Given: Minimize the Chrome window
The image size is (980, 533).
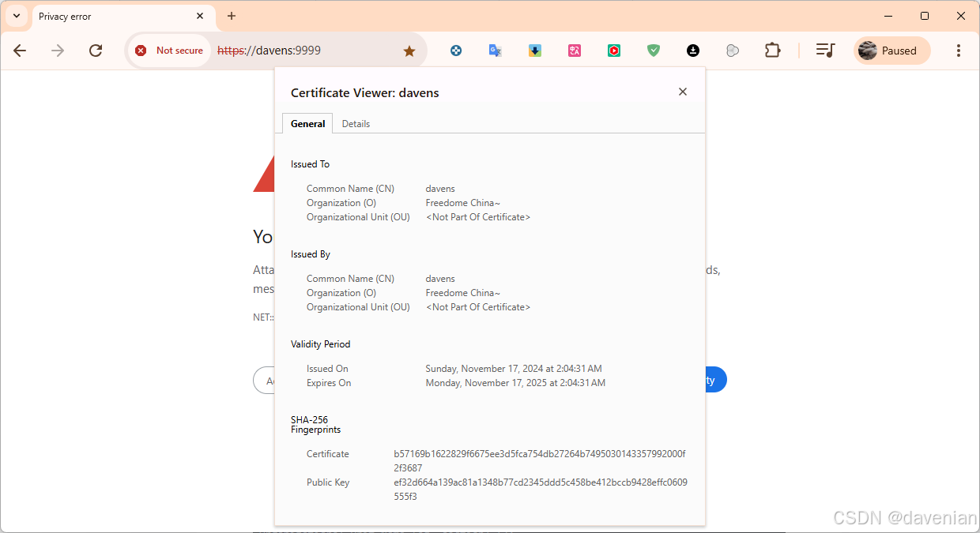Looking at the screenshot, I should [888, 16].
